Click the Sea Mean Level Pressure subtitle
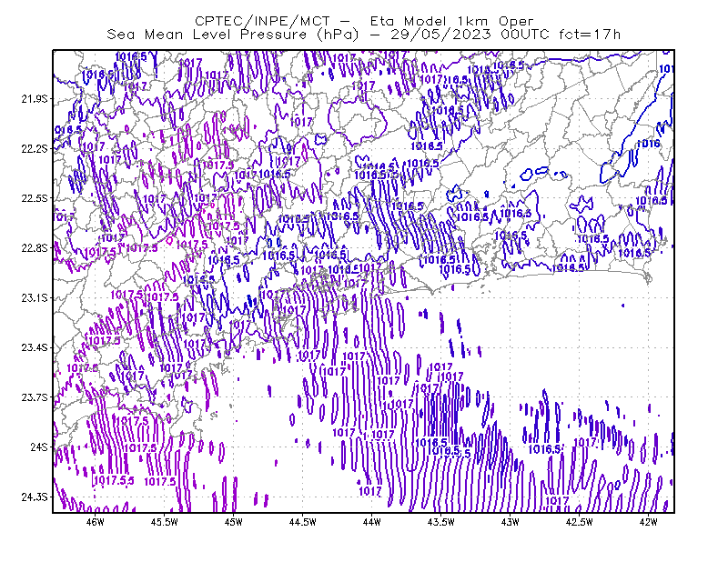The width and height of the screenshot is (728, 562). (363, 35)
